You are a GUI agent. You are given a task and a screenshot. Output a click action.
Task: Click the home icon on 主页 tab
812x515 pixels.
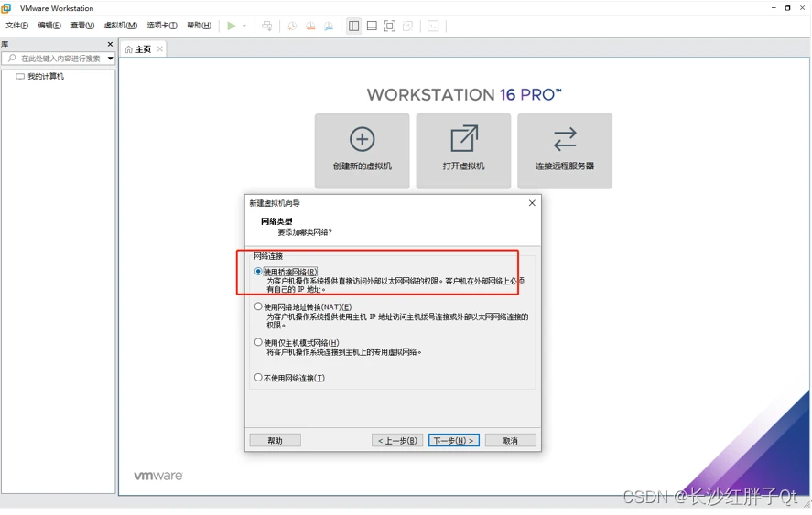129,49
